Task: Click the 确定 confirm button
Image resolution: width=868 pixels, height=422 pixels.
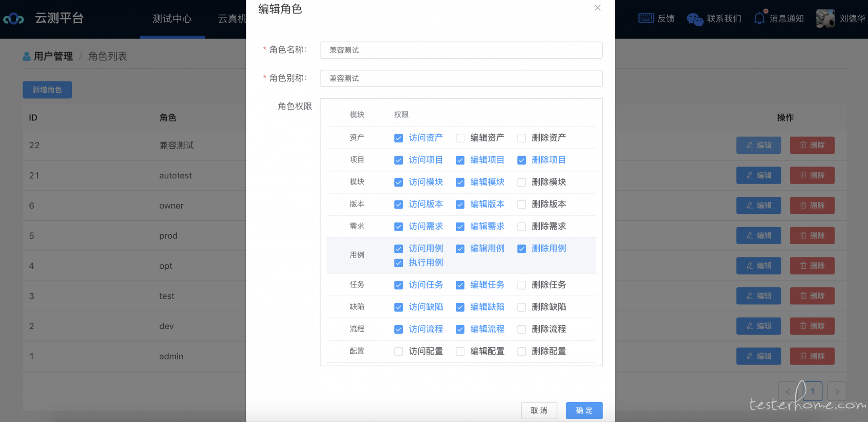Action: (584, 410)
